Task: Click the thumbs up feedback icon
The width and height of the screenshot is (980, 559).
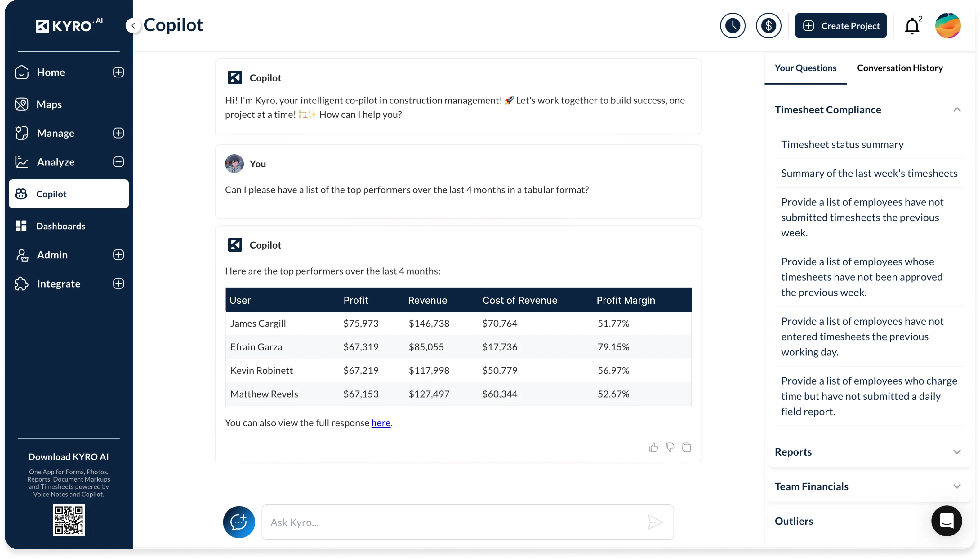Action: tap(653, 448)
